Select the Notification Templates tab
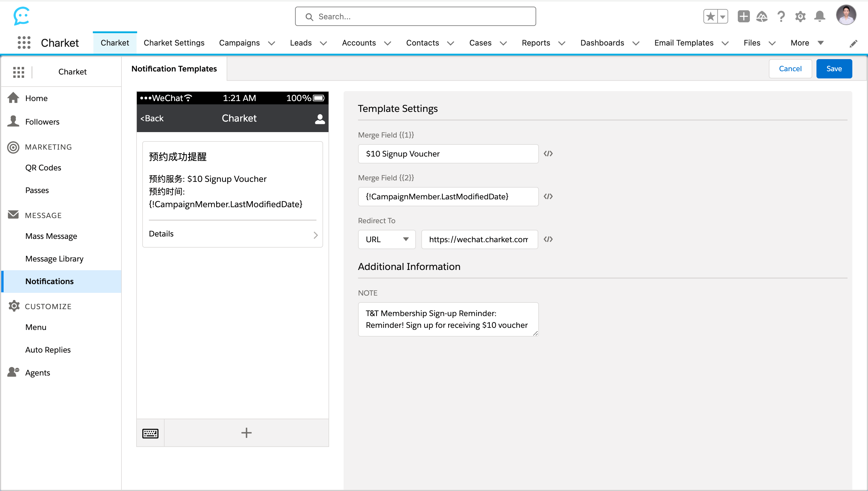This screenshot has height=491, width=868. 174,69
